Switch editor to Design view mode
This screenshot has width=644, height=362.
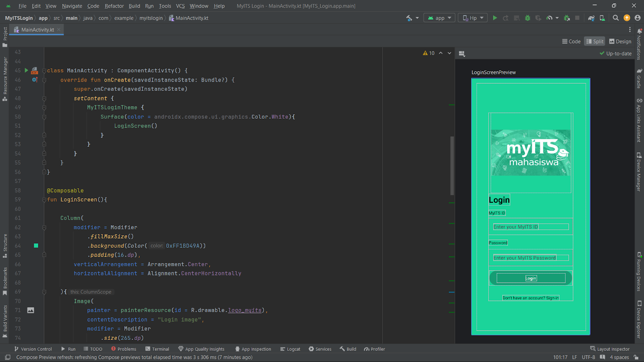(620, 41)
